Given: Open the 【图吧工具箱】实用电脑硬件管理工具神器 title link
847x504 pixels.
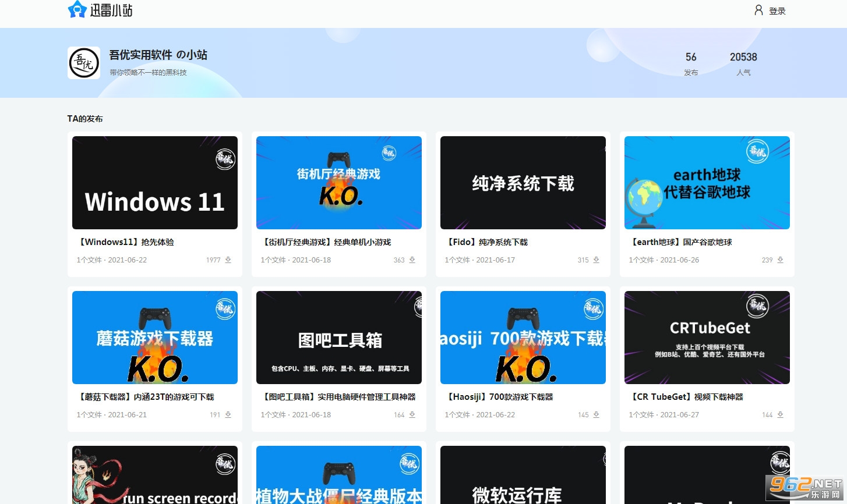Looking at the screenshot, I should (x=338, y=397).
